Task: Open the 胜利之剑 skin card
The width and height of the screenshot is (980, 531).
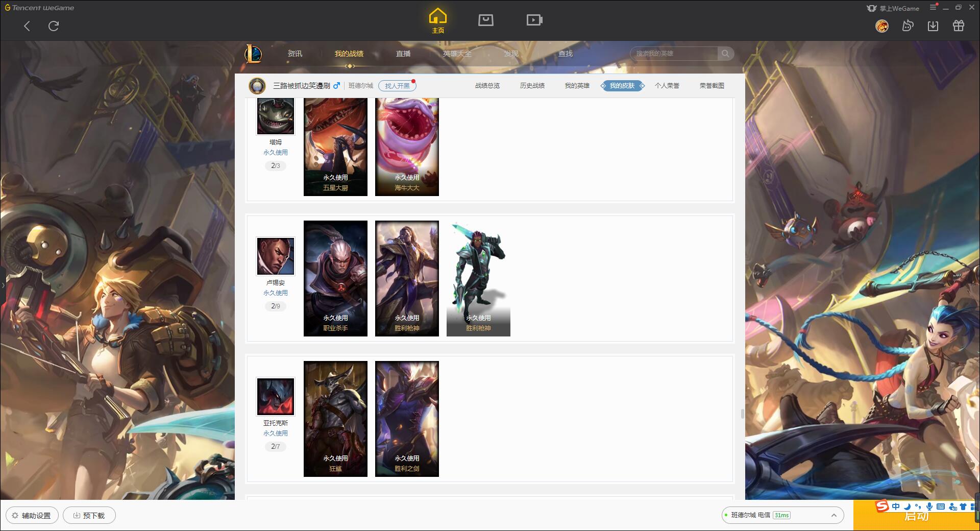Action: [x=407, y=419]
